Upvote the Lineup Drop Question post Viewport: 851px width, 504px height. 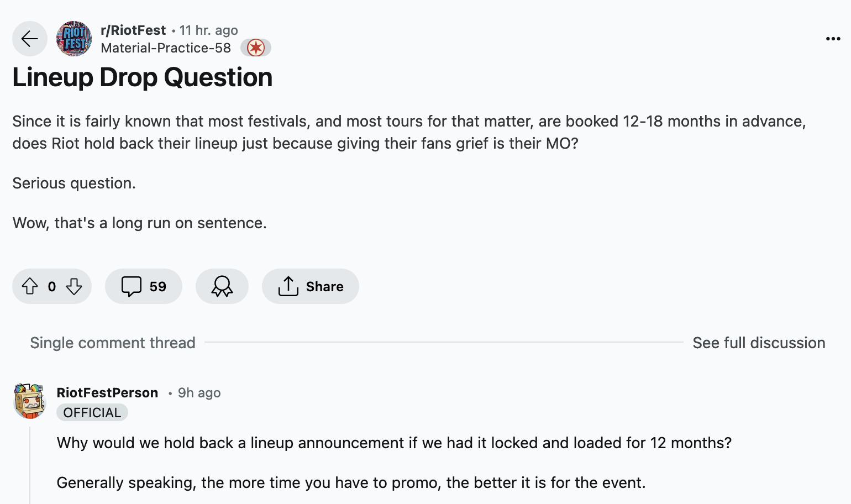(x=30, y=286)
